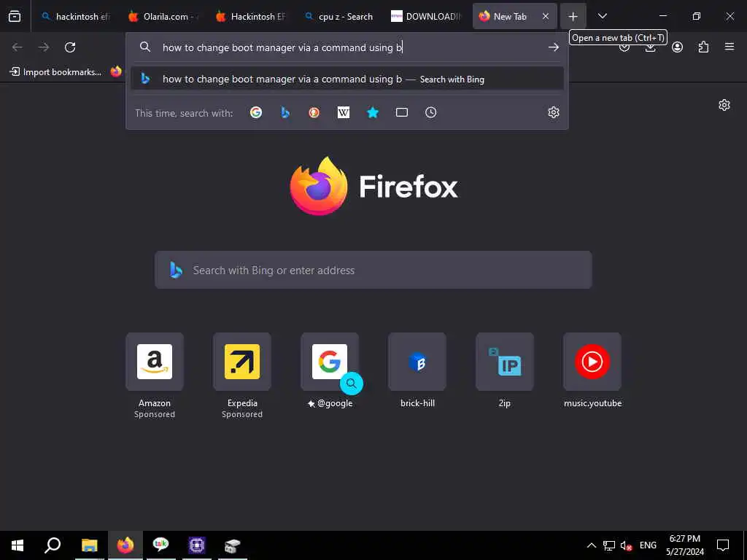Open the extensions puzzle icon
The height and width of the screenshot is (560, 747).
coord(703,47)
